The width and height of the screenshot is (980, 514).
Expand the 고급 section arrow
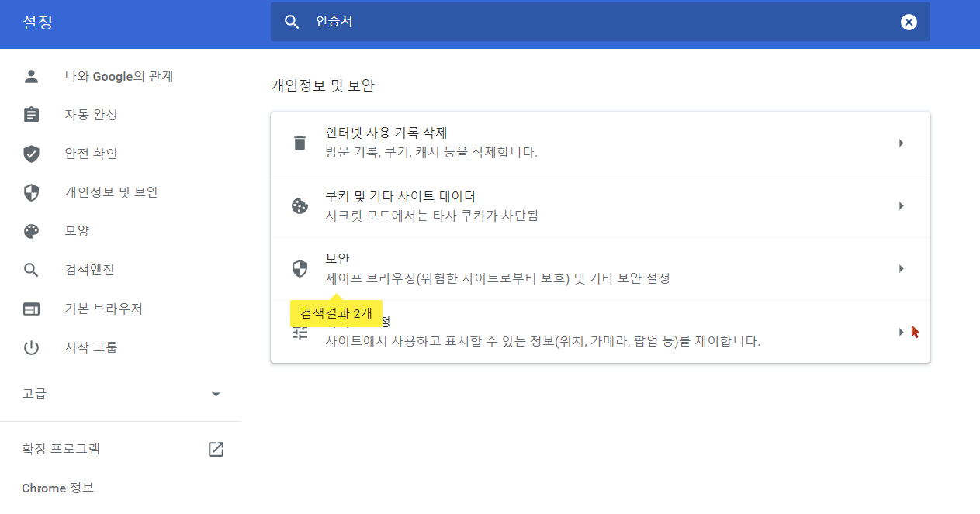click(216, 395)
